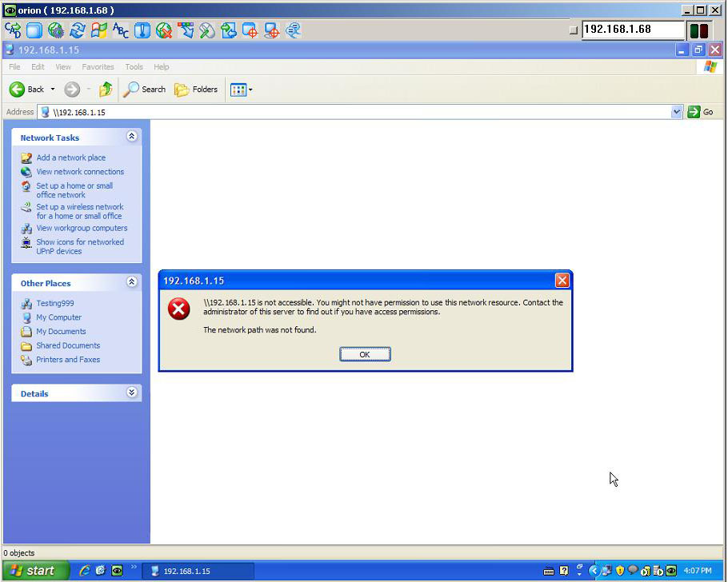Toggle VNC fullscreen mode icon
The height and width of the screenshot is (582, 728).
(34, 30)
